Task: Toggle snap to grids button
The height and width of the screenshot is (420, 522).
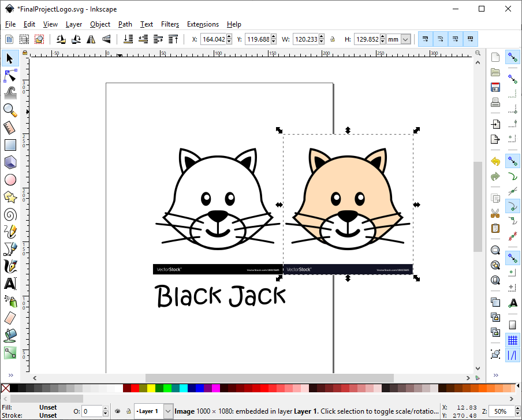Action: point(513,340)
